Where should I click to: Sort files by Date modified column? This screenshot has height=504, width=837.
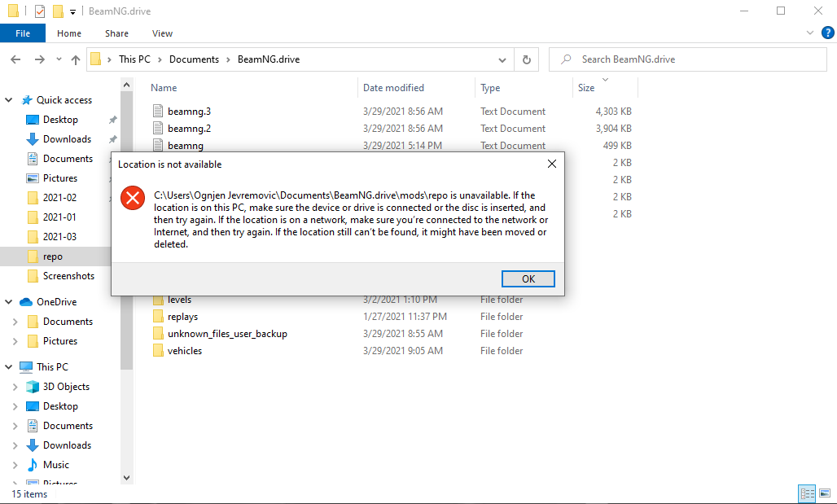coord(393,88)
